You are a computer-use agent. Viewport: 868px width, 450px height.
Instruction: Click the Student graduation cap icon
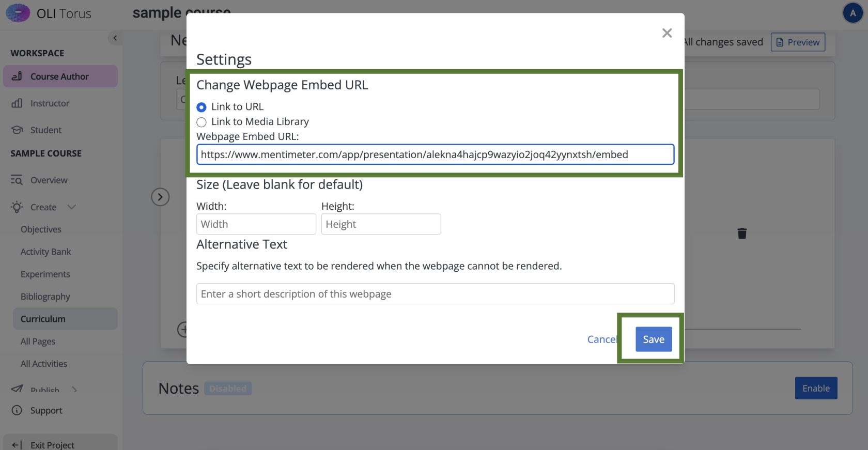tap(17, 130)
